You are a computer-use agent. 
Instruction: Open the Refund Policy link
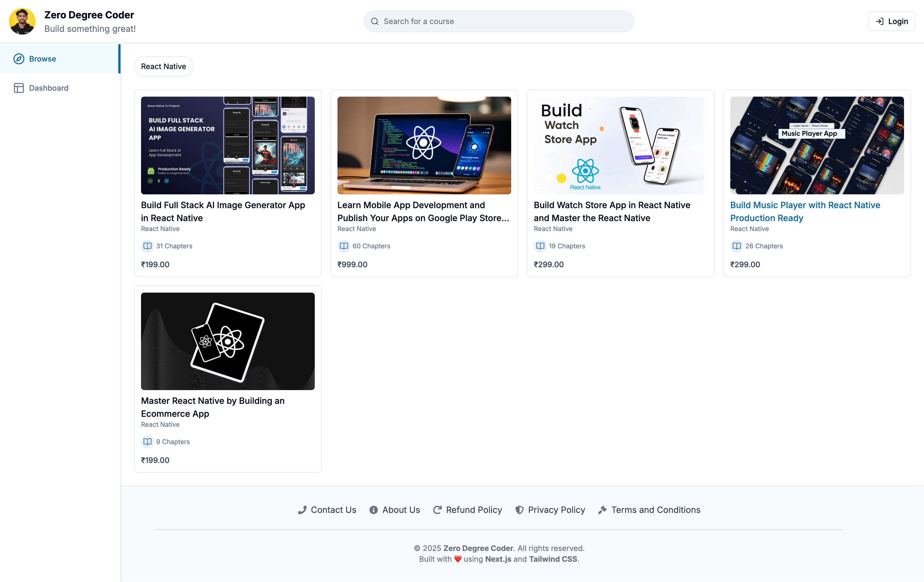[x=467, y=510]
